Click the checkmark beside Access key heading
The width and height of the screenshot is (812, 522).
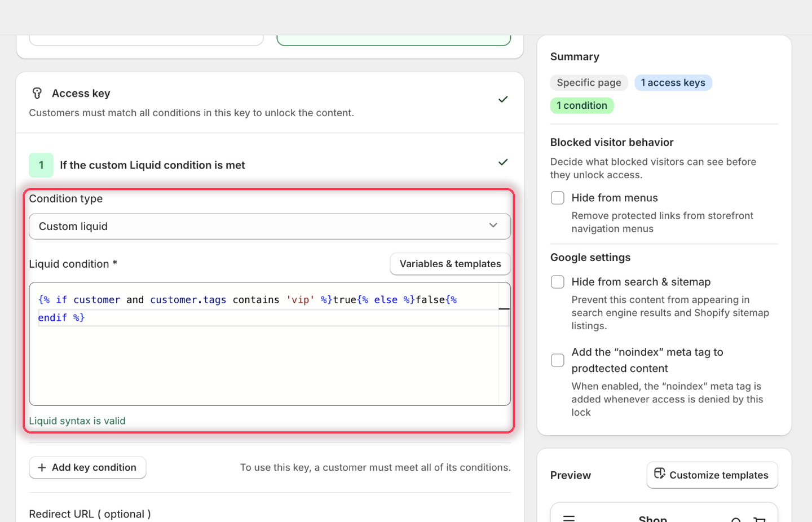click(503, 99)
